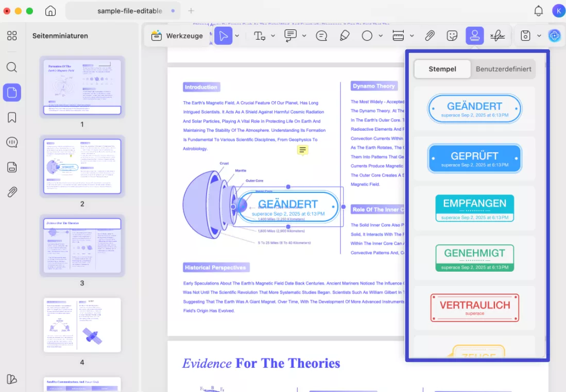Choose the GEÄNDERT stamp in panel
This screenshot has width=566, height=392.
point(474,109)
